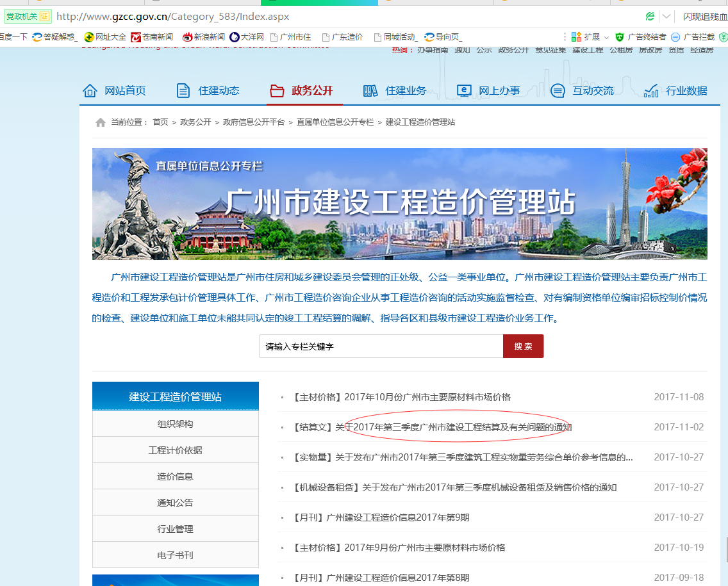Click breadcrumb link 政府信息公开平台
The width and height of the screenshot is (728, 586).
pos(254,122)
